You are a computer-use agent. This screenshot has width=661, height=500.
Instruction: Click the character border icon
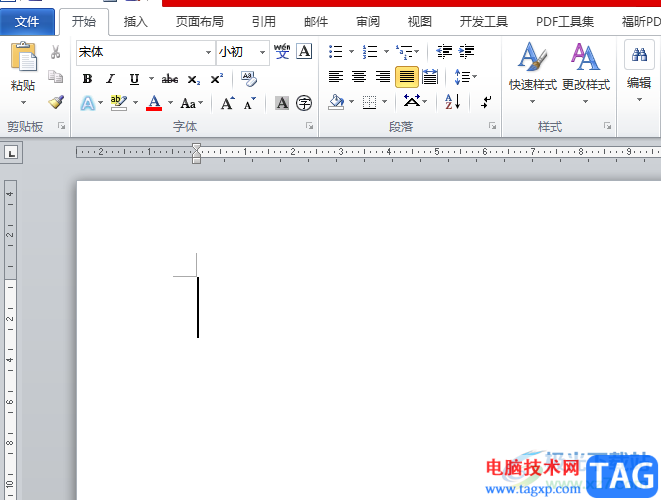pos(304,52)
